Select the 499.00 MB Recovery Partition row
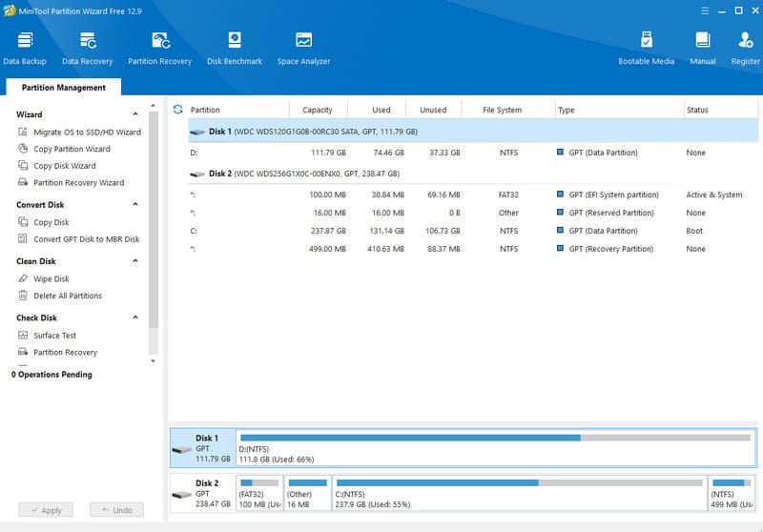This screenshot has height=532, width=763. coord(473,249)
